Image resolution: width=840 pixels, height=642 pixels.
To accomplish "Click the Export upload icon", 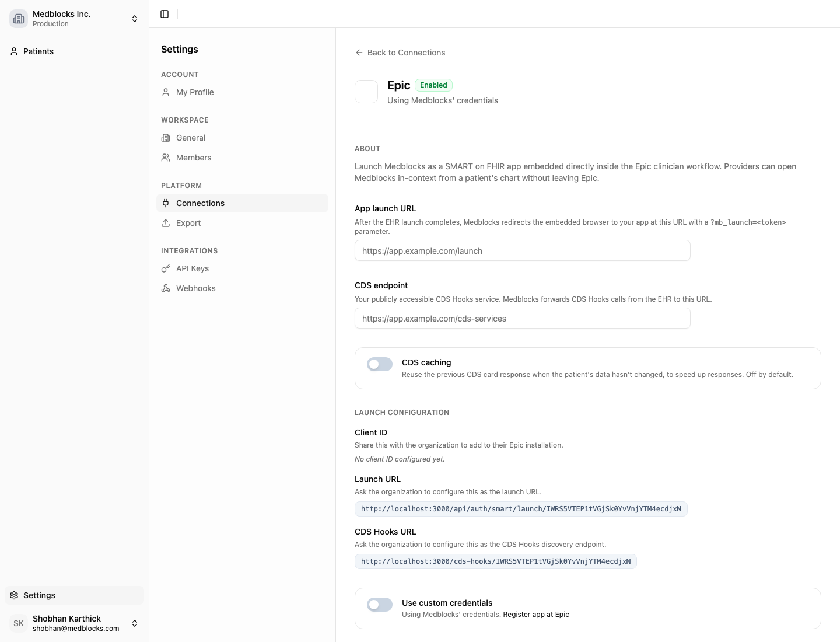I will click(x=166, y=223).
